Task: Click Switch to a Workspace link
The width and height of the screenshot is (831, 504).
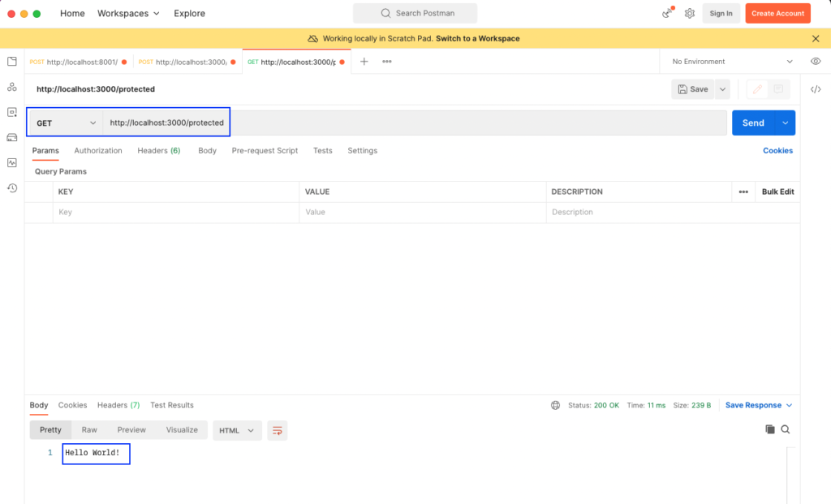Action: [477, 39]
